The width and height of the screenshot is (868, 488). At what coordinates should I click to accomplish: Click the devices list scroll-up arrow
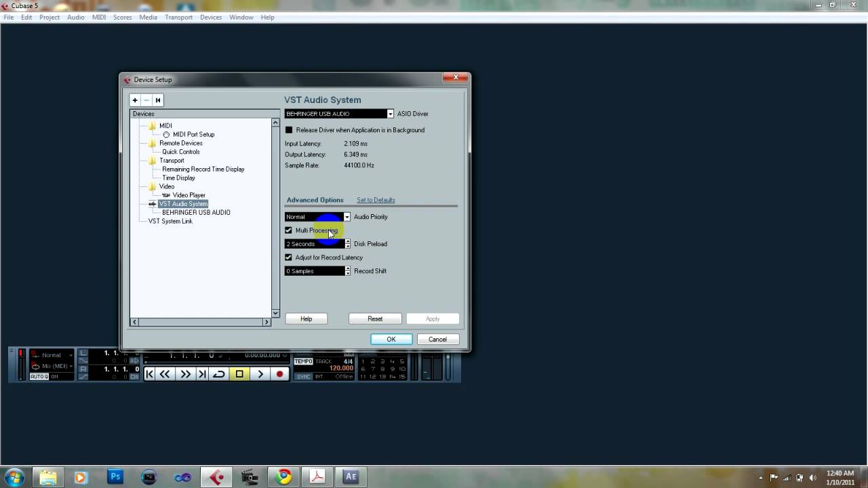[275, 123]
